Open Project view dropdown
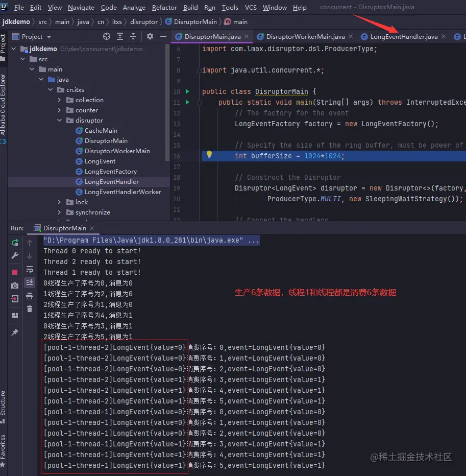 49,37
